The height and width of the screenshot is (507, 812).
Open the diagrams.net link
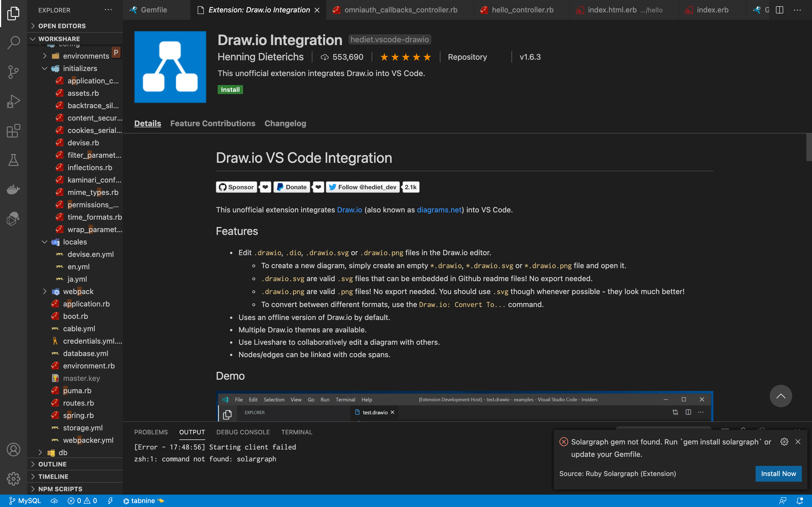pyautogui.click(x=439, y=210)
